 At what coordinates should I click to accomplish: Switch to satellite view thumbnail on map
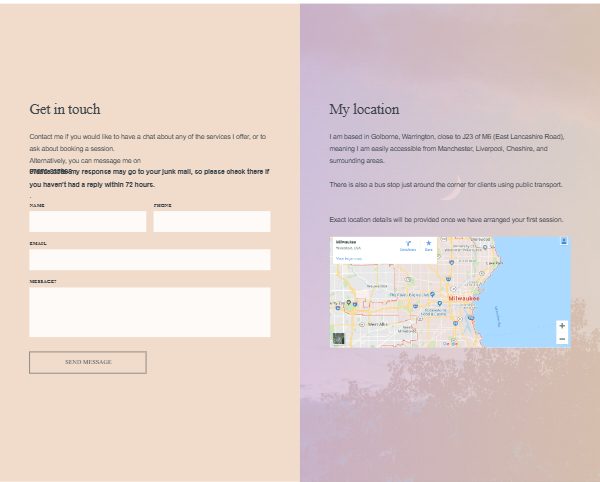(x=339, y=339)
